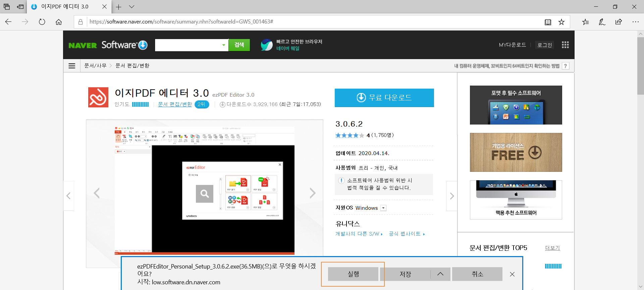Image resolution: width=644 pixels, height=290 pixels.
Task: Open 더보기 link for TOP5
Action: pyautogui.click(x=552, y=248)
